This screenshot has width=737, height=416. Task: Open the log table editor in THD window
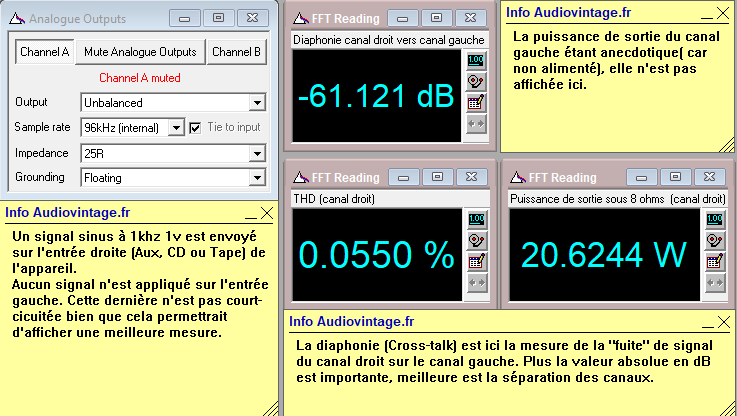(477, 262)
